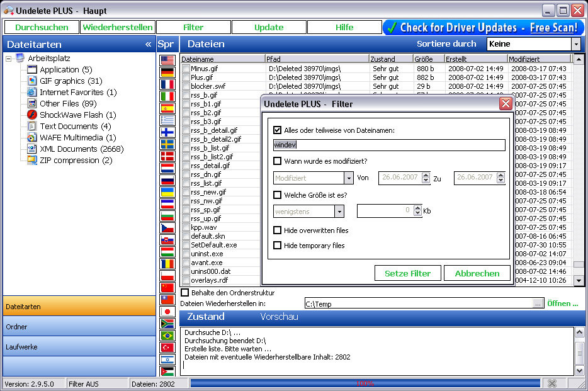This screenshot has height=391, width=588.
Task: Click the Internet Favorites icon
Action: point(32,92)
